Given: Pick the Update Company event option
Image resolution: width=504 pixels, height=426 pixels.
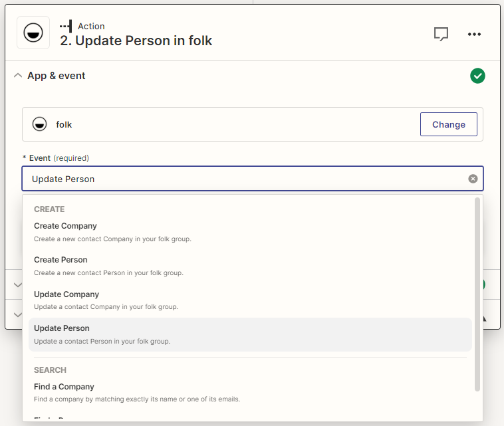Looking at the screenshot, I should [66, 294].
